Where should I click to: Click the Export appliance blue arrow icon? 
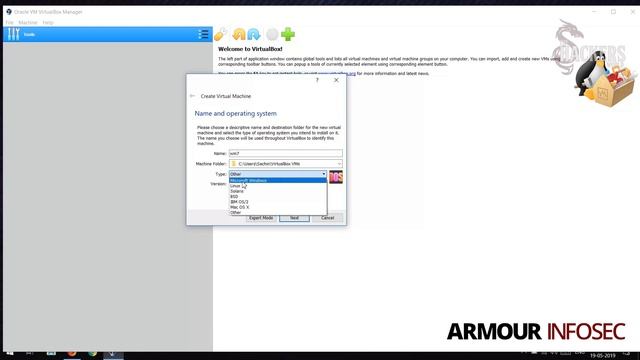pyautogui.click(x=253, y=34)
